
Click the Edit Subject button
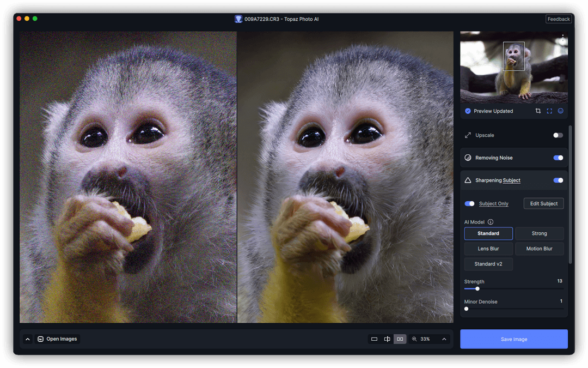pyautogui.click(x=543, y=203)
